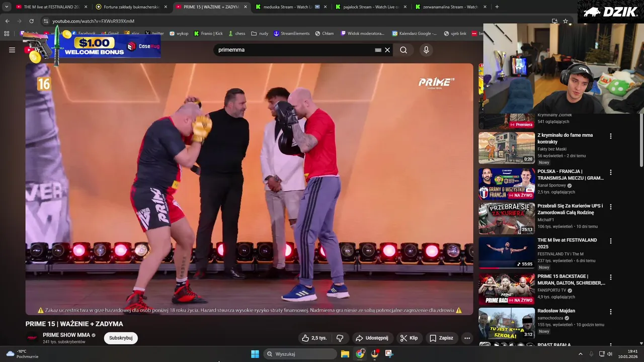Open options for Z kryminału do fame mma
Image resolution: width=644 pixels, height=362 pixels.
(x=611, y=136)
